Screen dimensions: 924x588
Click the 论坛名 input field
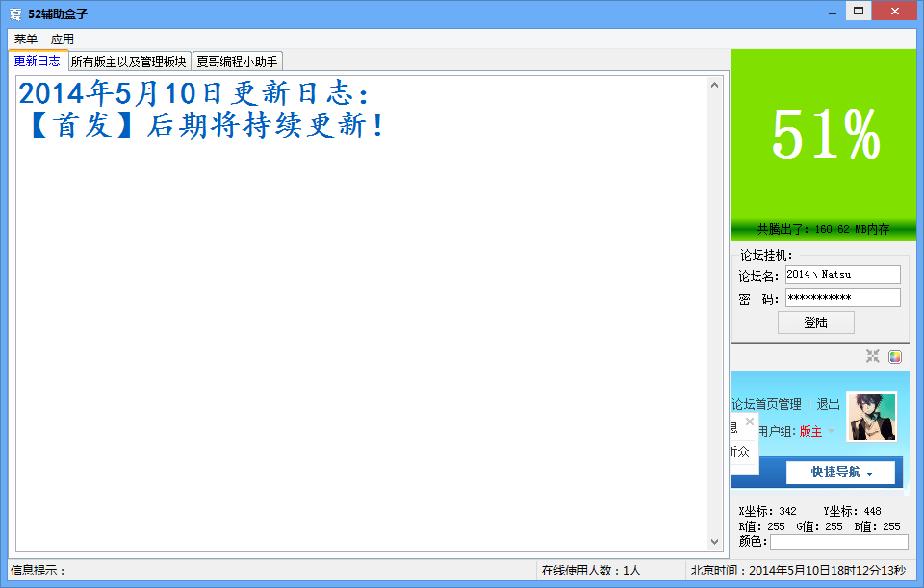(843, 274)
